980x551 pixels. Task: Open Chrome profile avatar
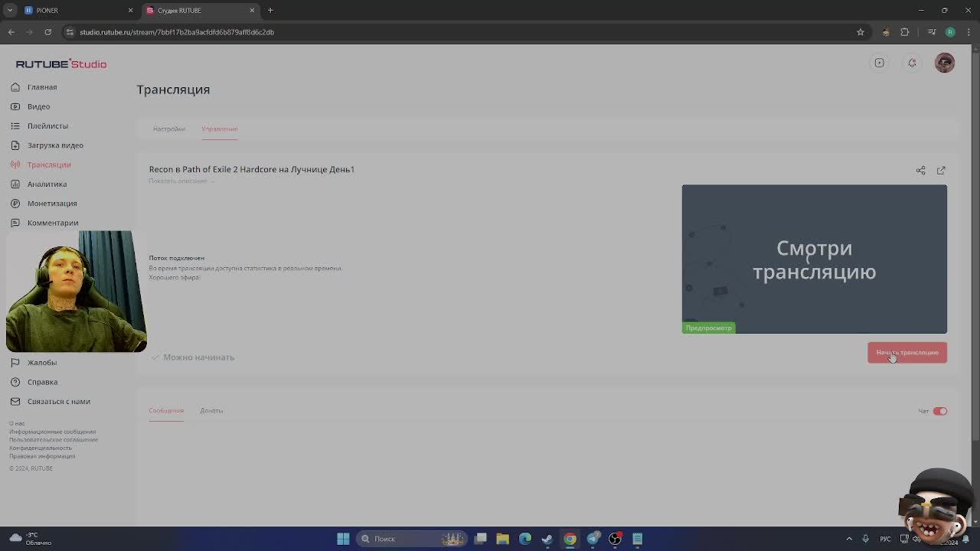[x=950, y=32]
